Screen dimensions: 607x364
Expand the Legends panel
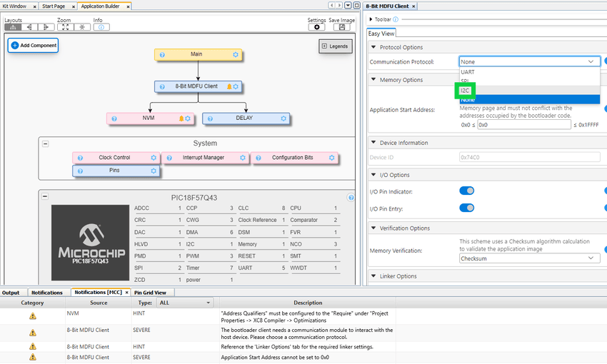point(335,46)
